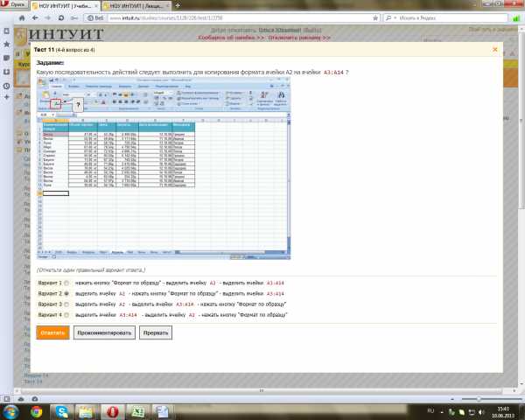525x420 pixels.
Task: Click the page horizontal scrollbar
Action: click(x=262, y=391)
